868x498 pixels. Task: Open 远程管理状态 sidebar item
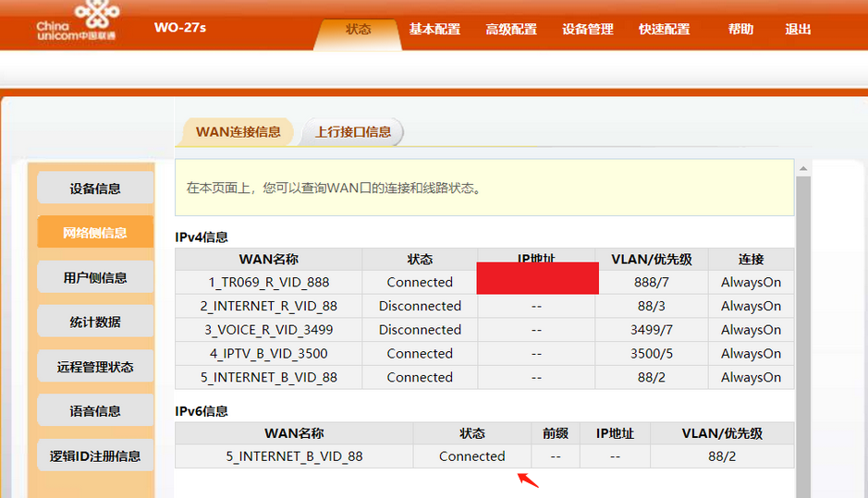(x=95, y=367)
